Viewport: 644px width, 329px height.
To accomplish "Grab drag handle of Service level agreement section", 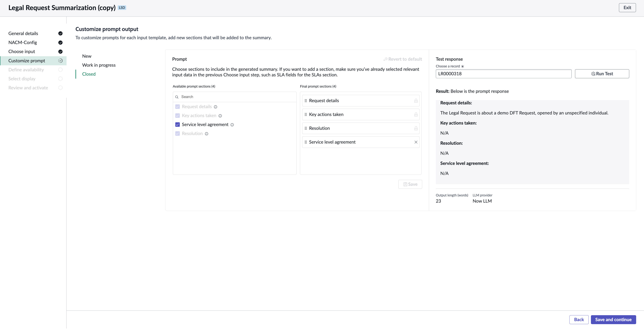I will pyautogui.click(x=306, y=142).
